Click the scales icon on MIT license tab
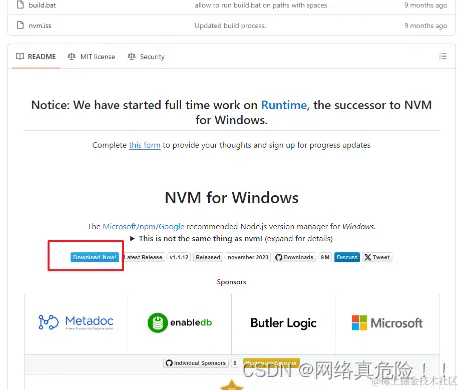Viewport: 461px width, 390px height. point(71,56)
